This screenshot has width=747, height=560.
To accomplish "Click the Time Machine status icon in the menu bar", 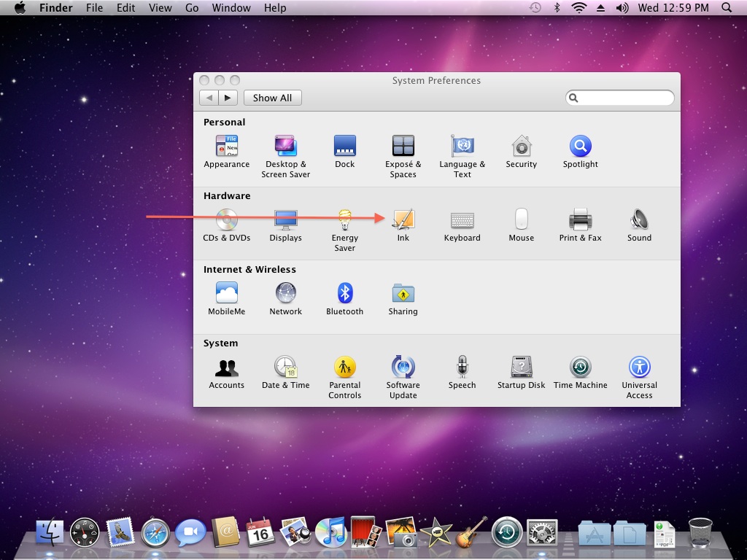I will click(x=535, y=7).
